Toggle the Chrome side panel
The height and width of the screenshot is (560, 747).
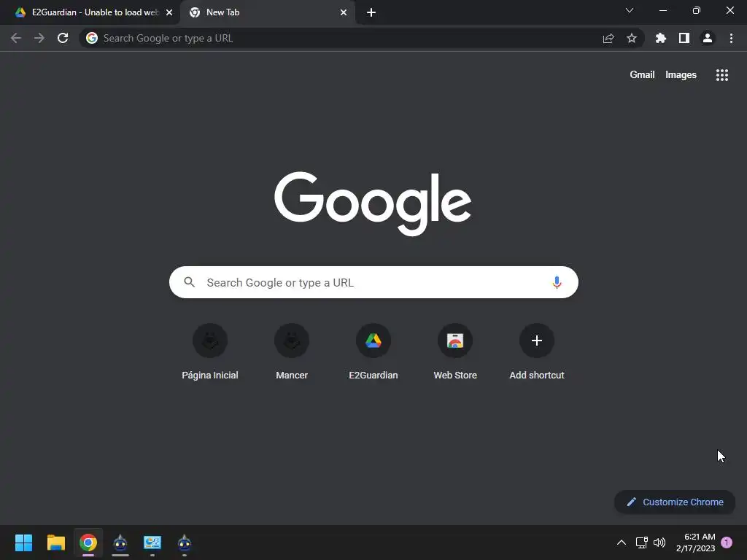pos(684,38)
